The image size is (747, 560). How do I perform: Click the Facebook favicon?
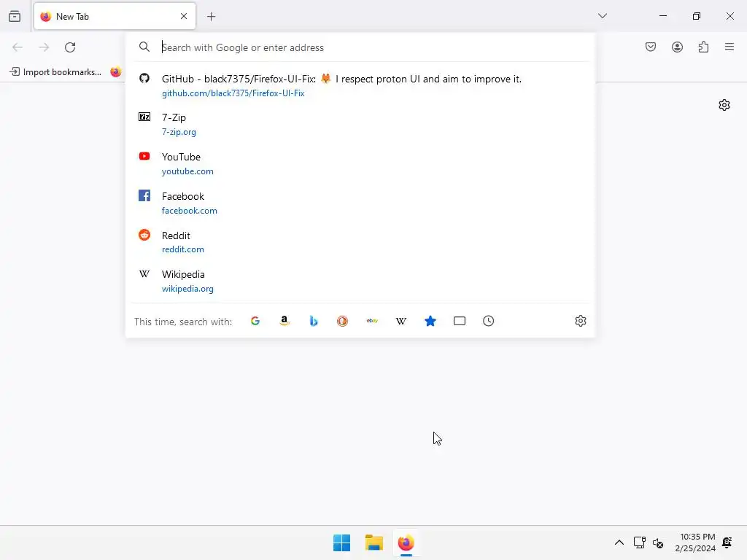(x=144, y=195)
